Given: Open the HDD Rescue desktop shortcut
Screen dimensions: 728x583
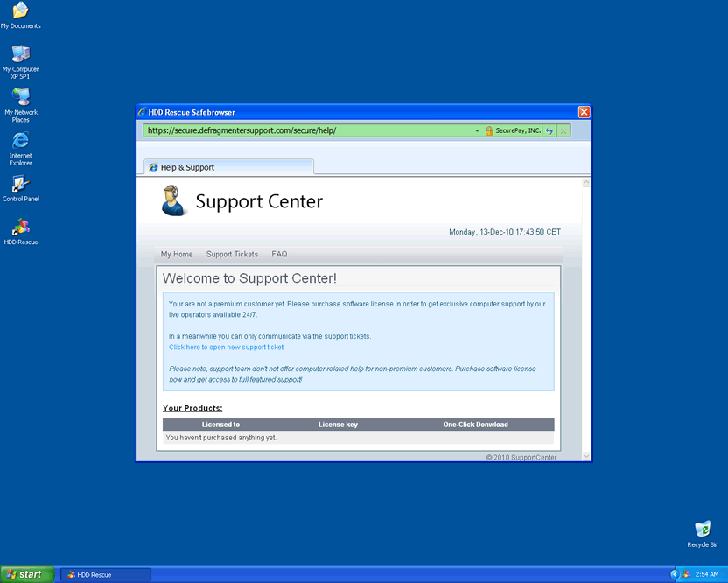Looking at the screenshot, I should click(x=20, y=228).
